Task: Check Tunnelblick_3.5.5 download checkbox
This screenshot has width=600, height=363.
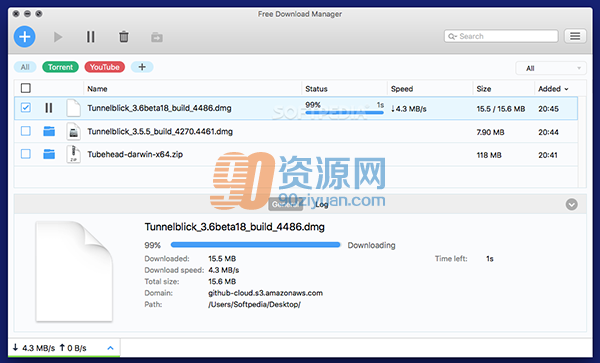Action: (x=26, y=131)
